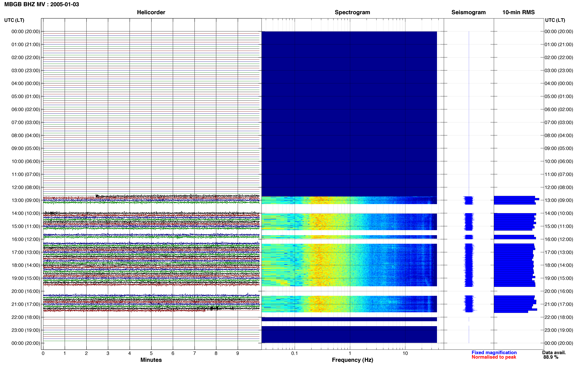588x368 pixels.
Task: Click minute tick label 5 on helicorder axis
Action: coord(151,353)
